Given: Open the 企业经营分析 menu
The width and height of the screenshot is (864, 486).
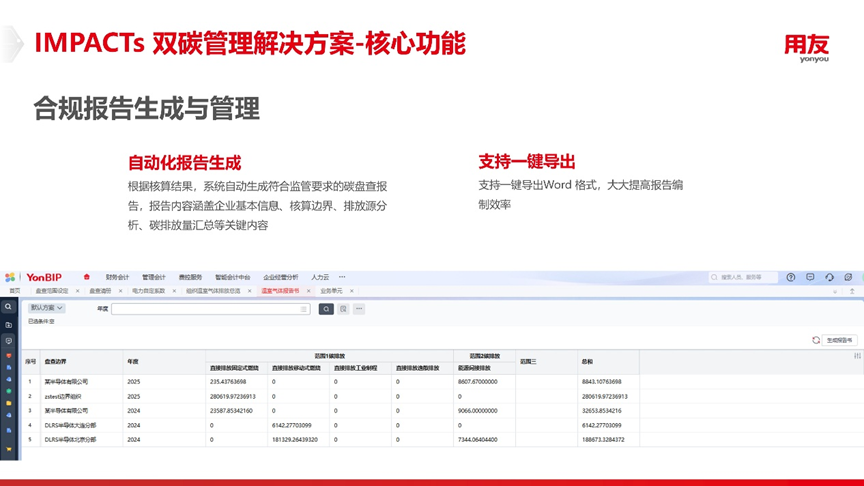Looking at the screenshot, I should (280, 277).
